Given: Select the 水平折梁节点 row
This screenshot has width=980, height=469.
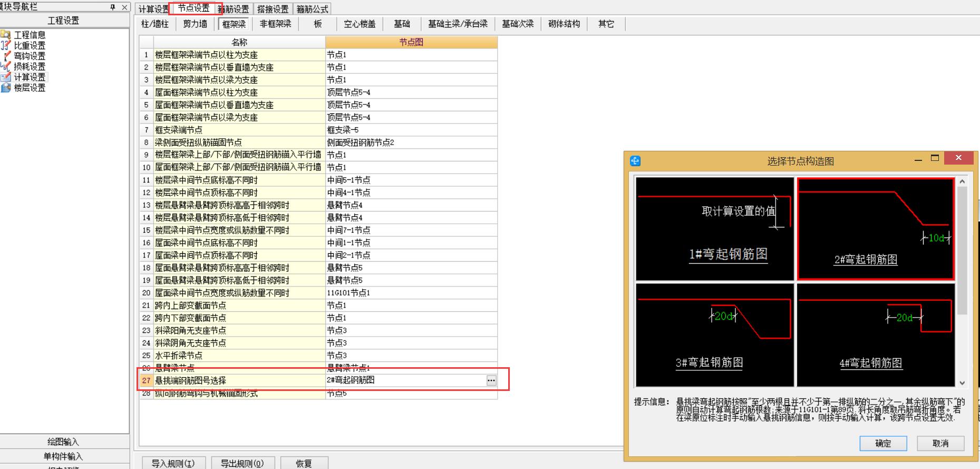Looking at the screenshot, I should 239,356.
